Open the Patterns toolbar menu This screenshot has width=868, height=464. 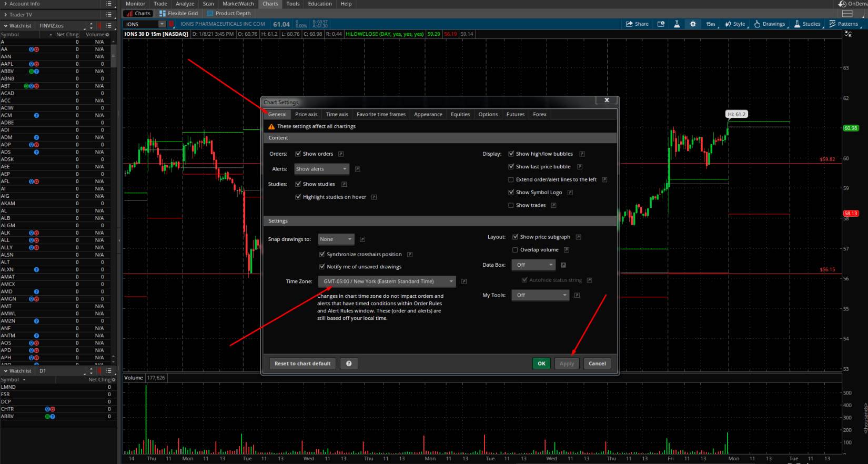843,24
